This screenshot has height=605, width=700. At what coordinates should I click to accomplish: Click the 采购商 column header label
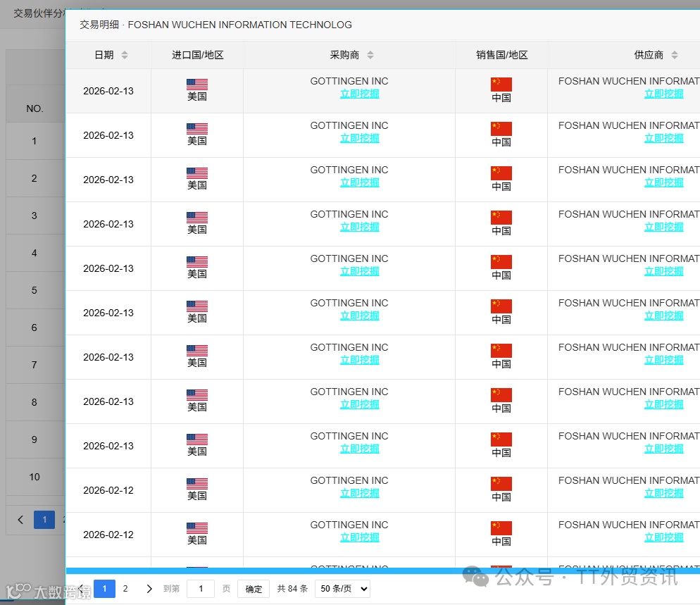click(x=344, y=55)
